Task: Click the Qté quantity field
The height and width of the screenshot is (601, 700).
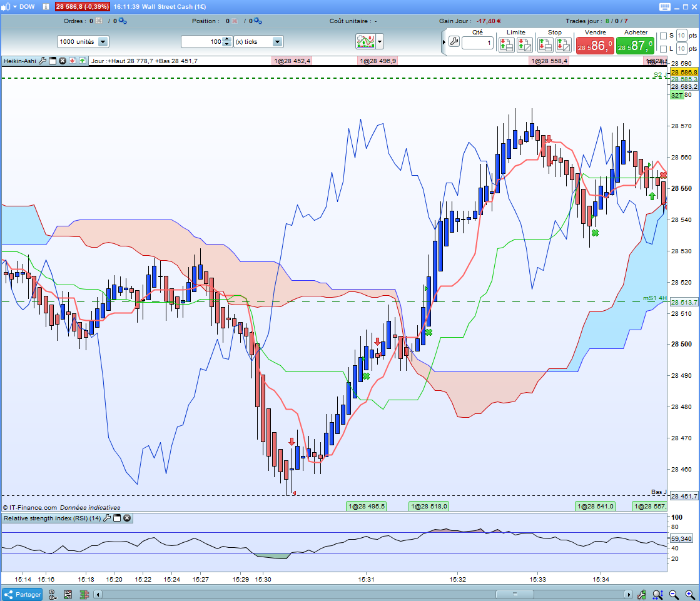Action: coord(478,43)
